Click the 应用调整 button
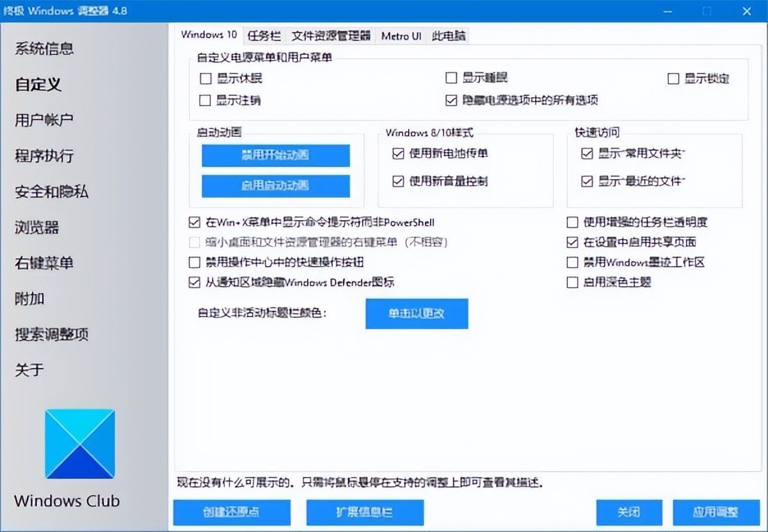Screen dimensions: 768x532 (x=716, y=513)
